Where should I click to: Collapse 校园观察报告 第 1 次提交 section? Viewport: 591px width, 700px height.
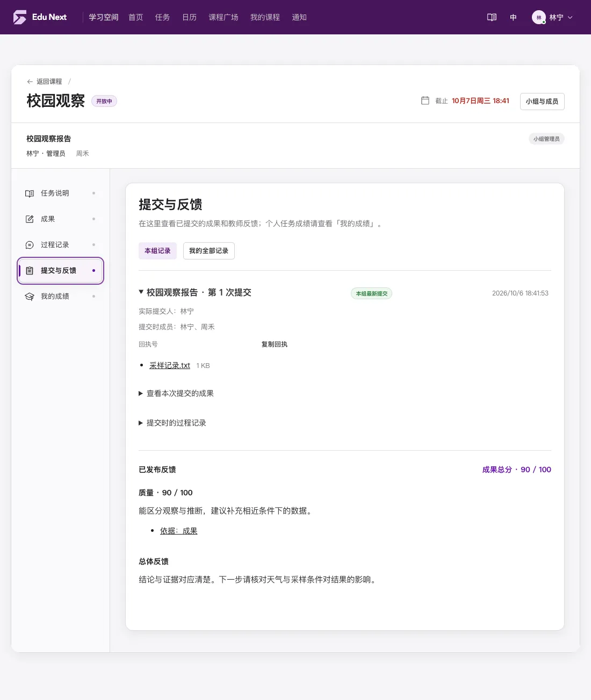point(195,293)
